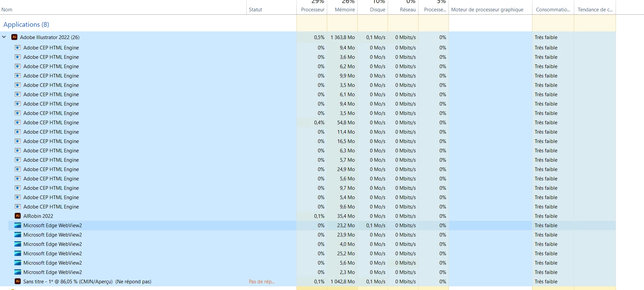Sort by the truncated Processe... GPU column header
This screenshot has height=290, width=644.
435,9
